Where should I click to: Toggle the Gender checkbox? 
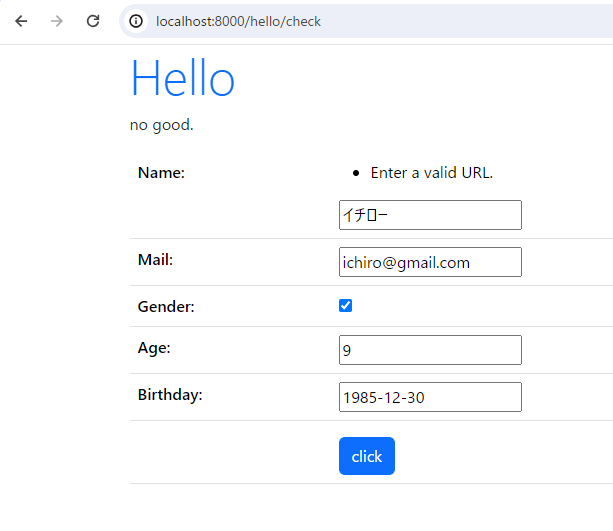click(x=346, y=306)
